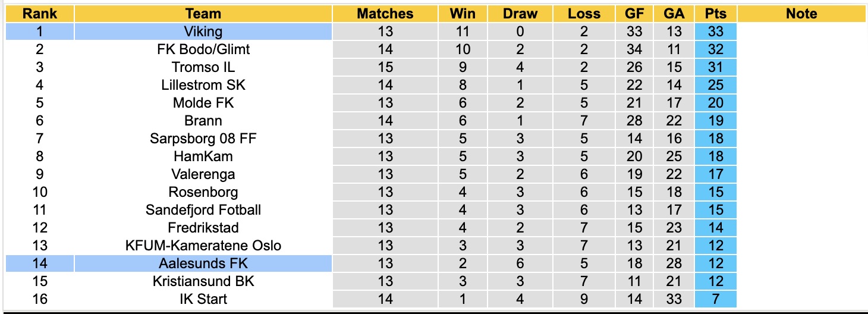Select the Tromso IL team name
The image size is (868, 314).
(203, 67)
